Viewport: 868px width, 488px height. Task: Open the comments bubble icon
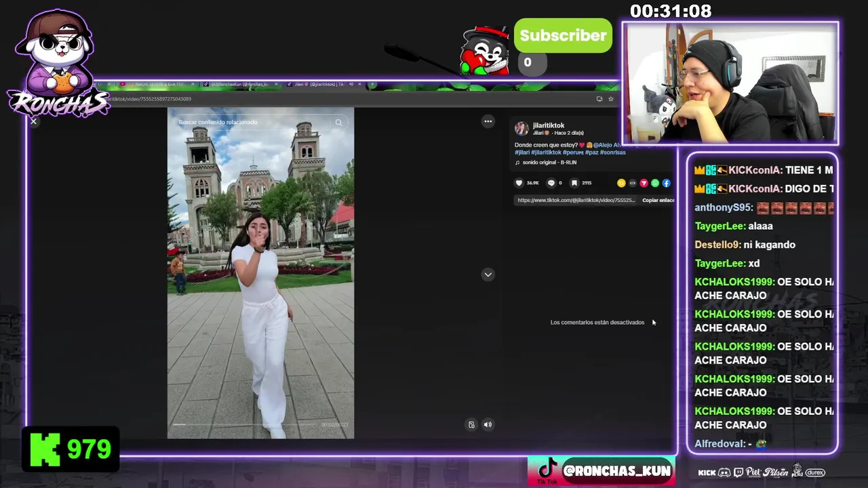tap(551, 183)
